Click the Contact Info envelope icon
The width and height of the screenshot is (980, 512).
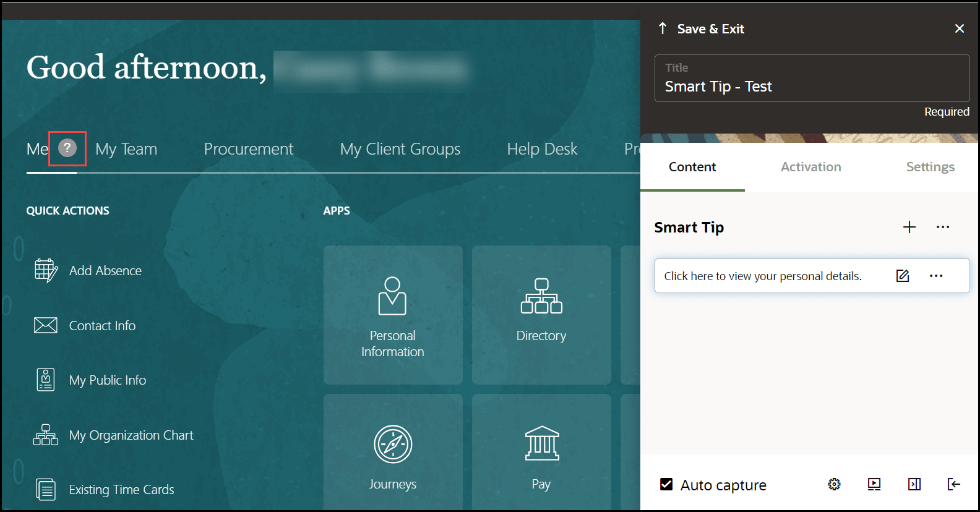pos(46,325)
